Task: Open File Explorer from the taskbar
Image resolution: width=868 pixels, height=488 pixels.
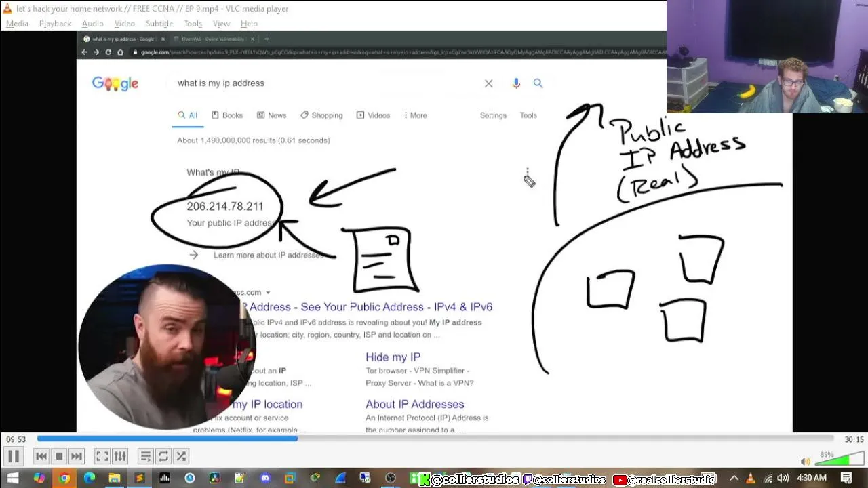Action: 115,479
